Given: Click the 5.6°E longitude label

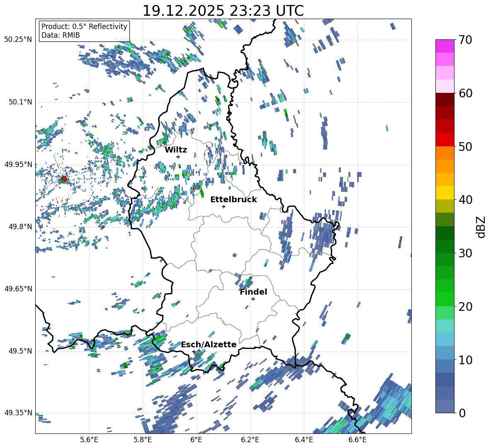Looking at the screenshot, I should [x=89, y=440].
